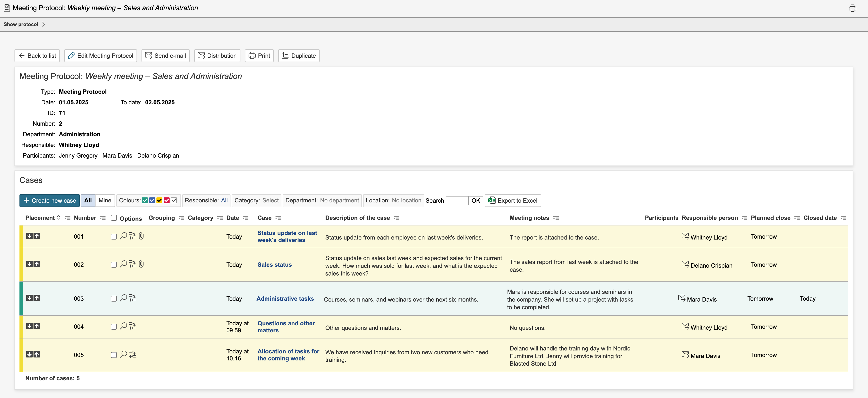The height and width of the screenshot is (398, 868).
Task: Open attachment paperclip on case 002
Action: click(x=141, y=264)
